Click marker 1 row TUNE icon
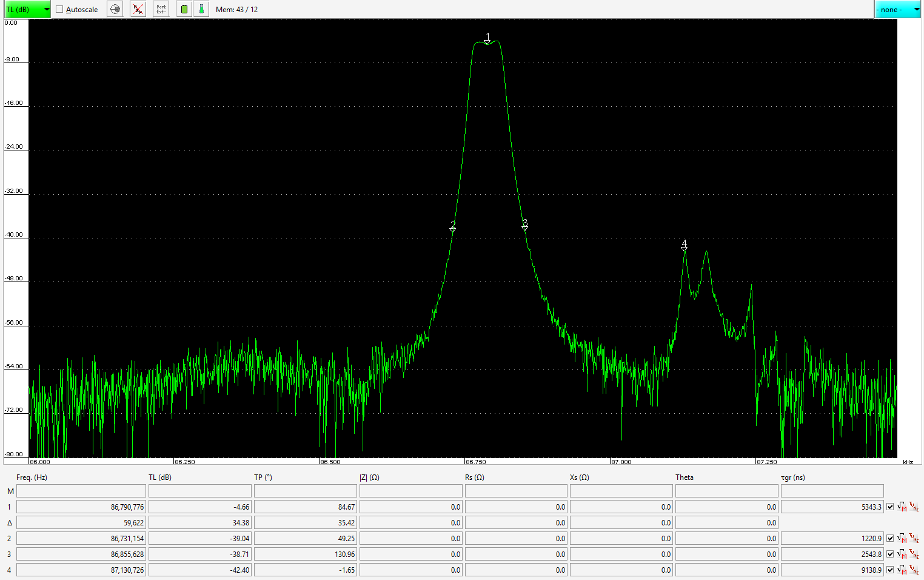Screen dimensions: 924x580 click(914, 507)
